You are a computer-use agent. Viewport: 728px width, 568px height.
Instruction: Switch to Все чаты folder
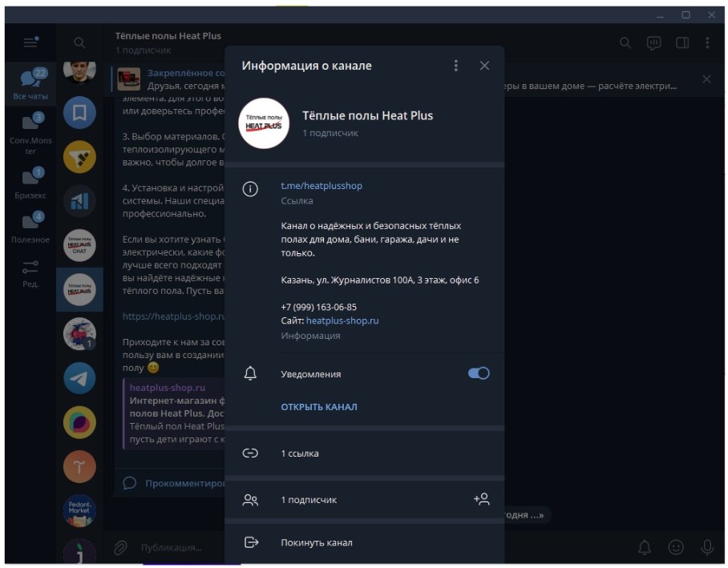30,84
